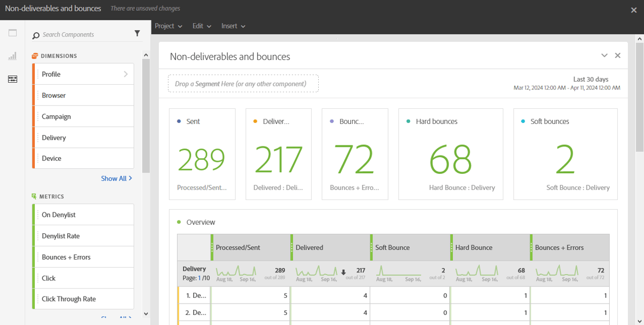Collapse the Non-deliverables and bounces panel

pos(604,55)
